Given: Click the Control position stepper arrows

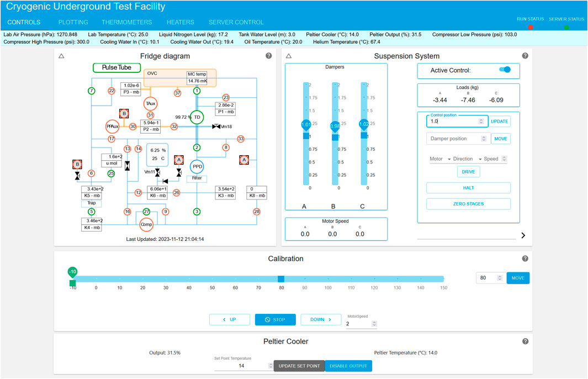Looking at the screenshot, I should (x=481, y=121).
